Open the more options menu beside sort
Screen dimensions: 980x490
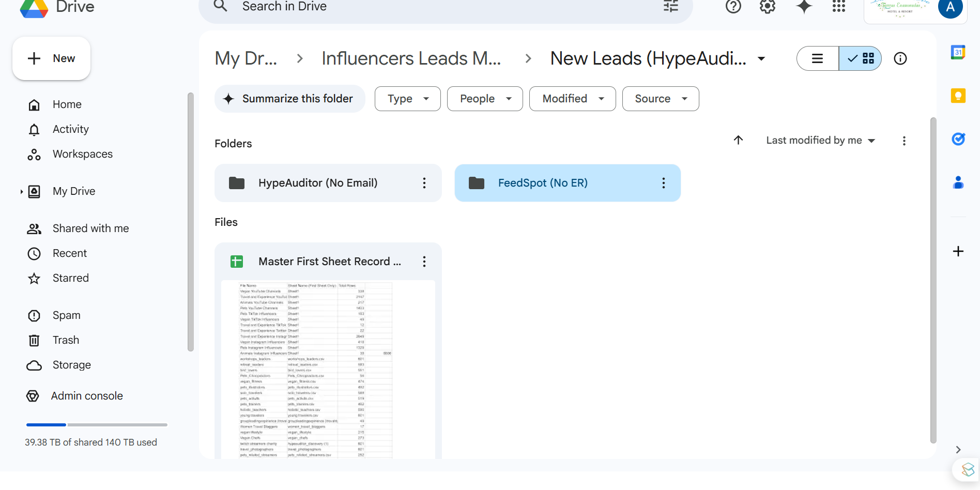tap(904, 141)
